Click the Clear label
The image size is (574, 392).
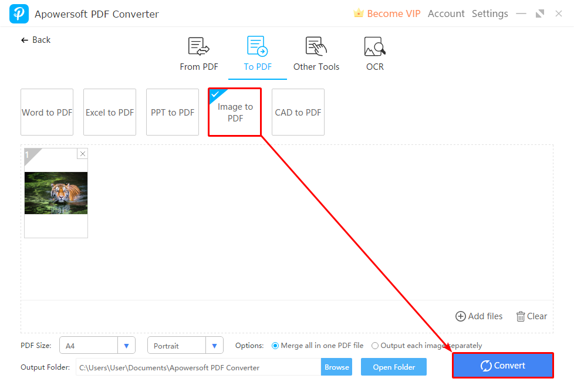(x=537, y=316)
